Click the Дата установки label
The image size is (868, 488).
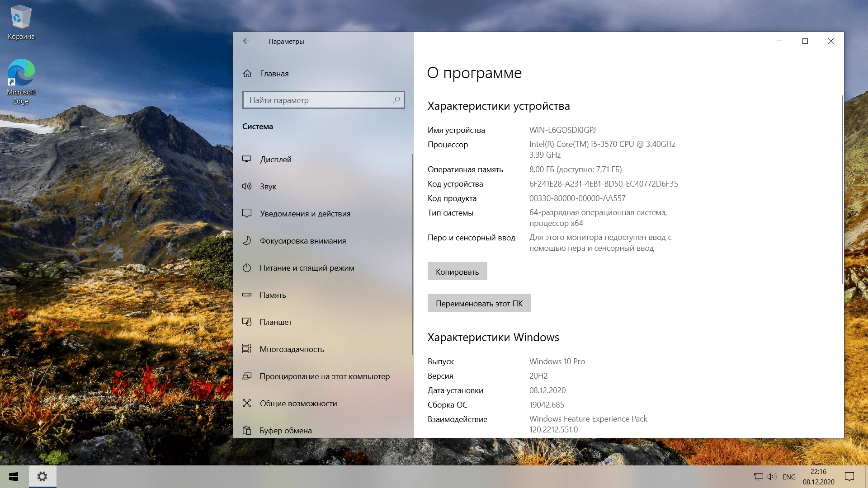(x=455, y=390)
